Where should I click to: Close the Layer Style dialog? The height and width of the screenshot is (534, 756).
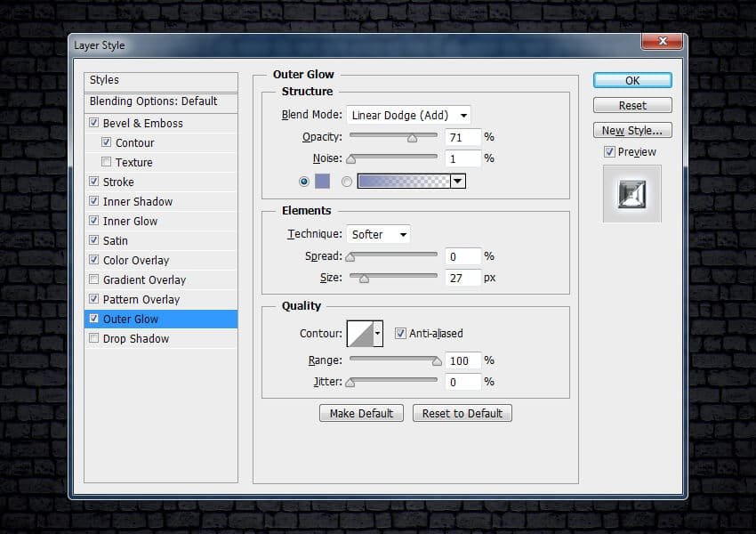point(661,41)
